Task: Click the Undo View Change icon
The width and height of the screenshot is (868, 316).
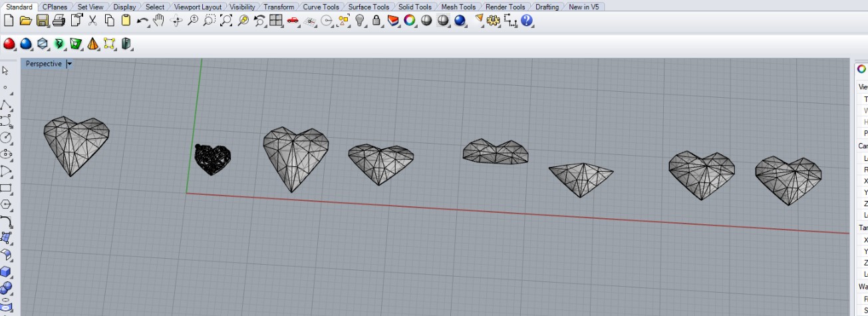Action: click(259, 21)
